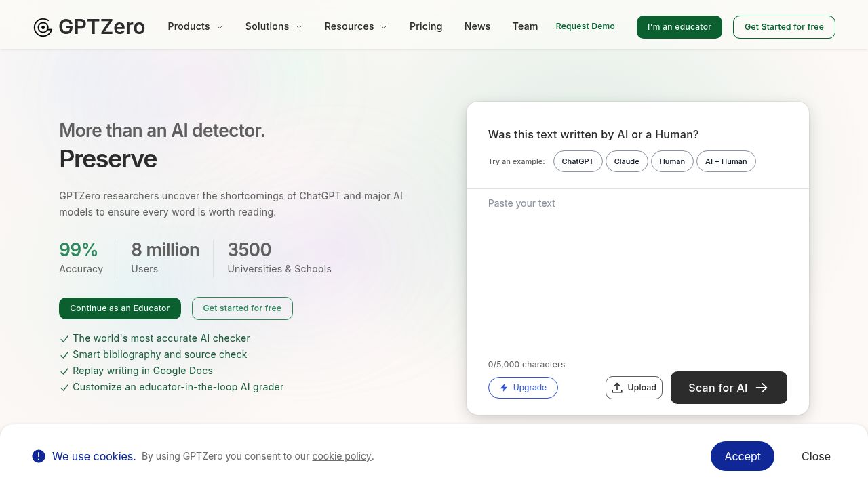Open the cookie policy link
868x488 pixels.
click(x=342, y=456)
